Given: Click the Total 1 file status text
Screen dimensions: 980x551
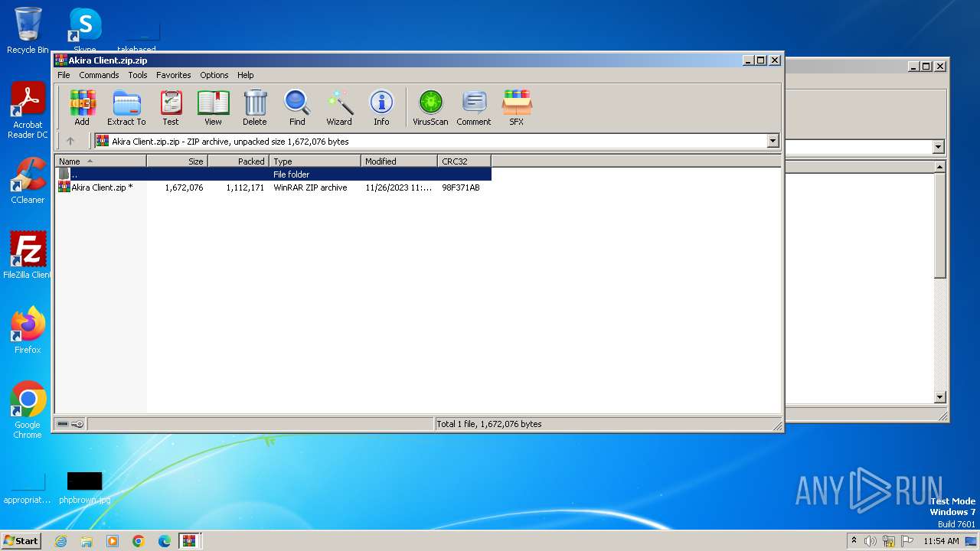Looking at the screenshot, I should [488, 424].
